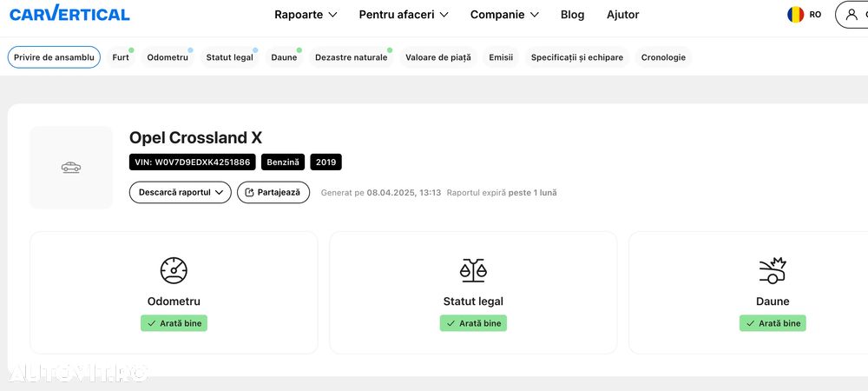868x391 pixels.
Task: Select the Dezastre naturale tab
Action: 352,57
